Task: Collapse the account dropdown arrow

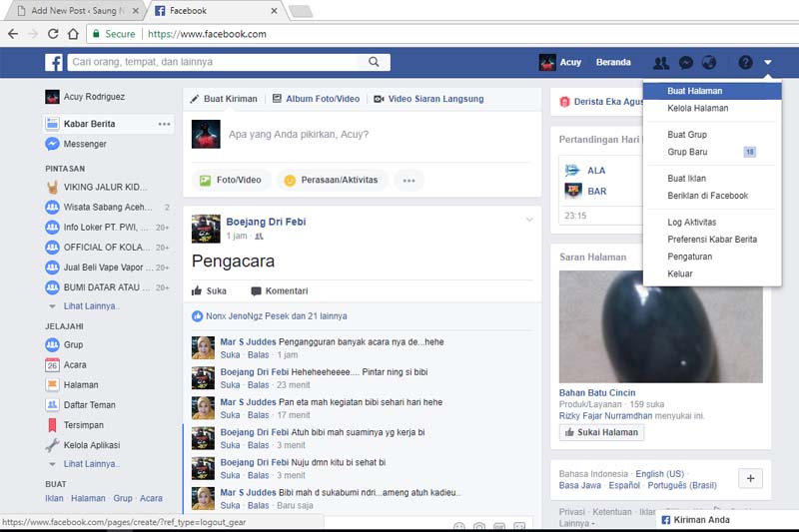Action: pos(767,63)
